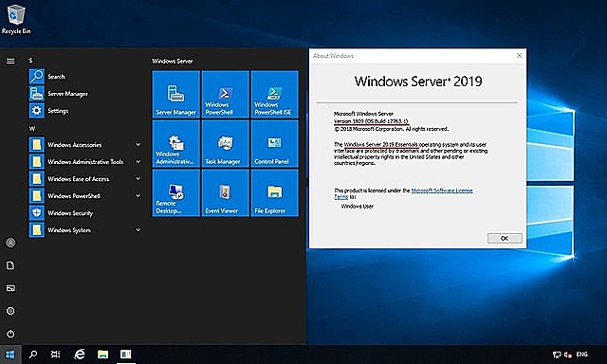This screenshot has height=364, width=607.
Task: Open Task View on the taskbar
Action: [55, 355]
